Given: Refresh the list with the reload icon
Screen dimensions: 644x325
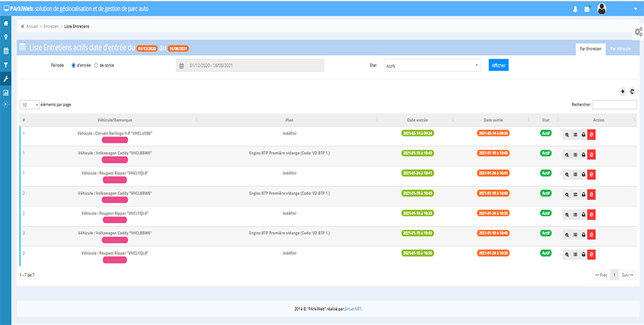Looking at the screenshot, I should (632, 91).
